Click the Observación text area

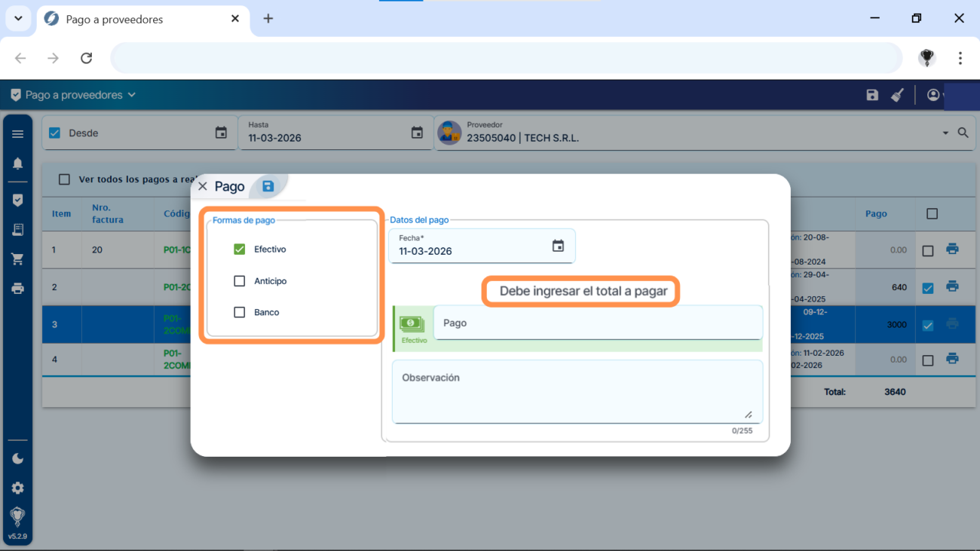577,390
